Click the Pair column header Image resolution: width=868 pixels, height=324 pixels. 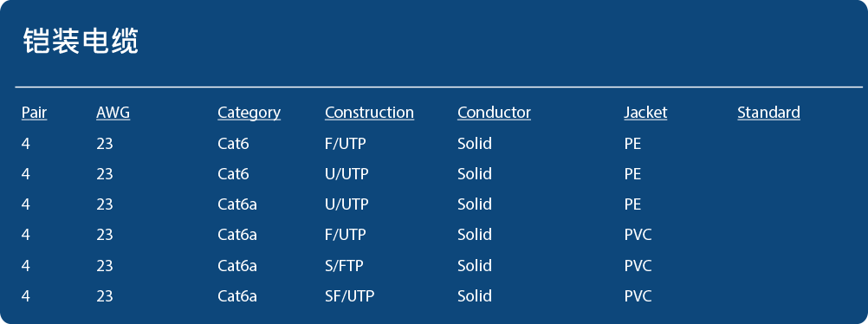35,113
